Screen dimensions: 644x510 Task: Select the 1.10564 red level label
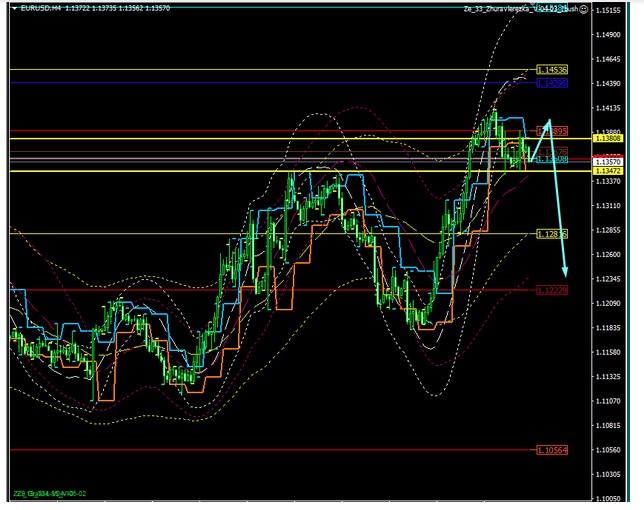coord(552,450)
